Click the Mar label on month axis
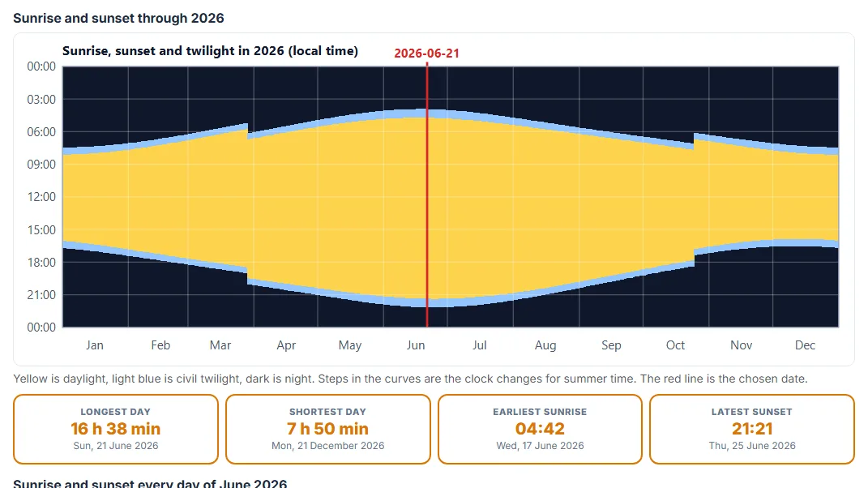Viewport: 868px width, 488px height. [x=220, y=345]
